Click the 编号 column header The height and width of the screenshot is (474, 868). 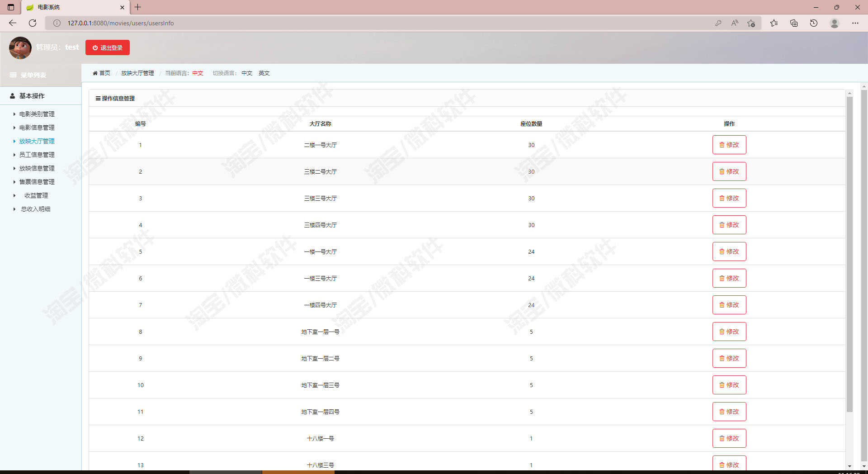pos(140,123)
